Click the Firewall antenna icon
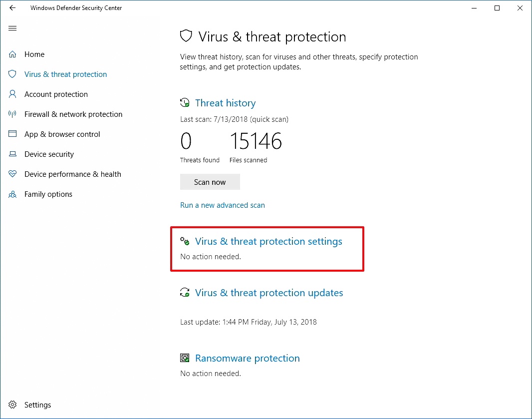The image size is (532, 419). [x=12, y=114]
